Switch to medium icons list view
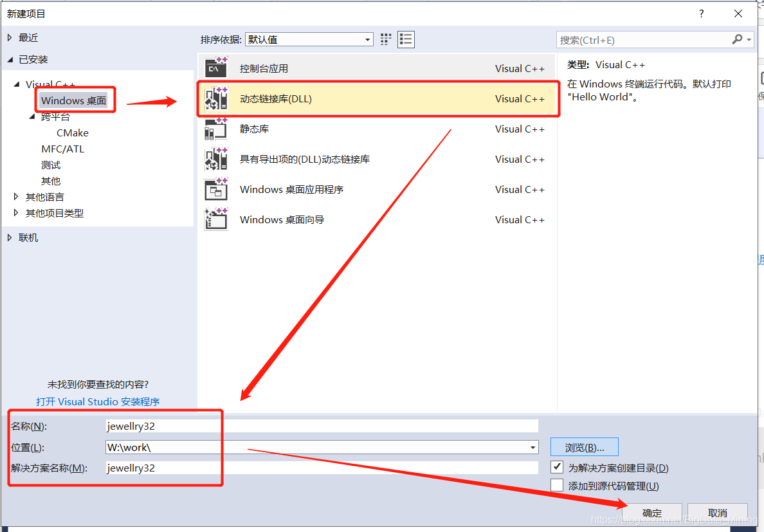Screen dimensions: 764x532 click(406, 39)
